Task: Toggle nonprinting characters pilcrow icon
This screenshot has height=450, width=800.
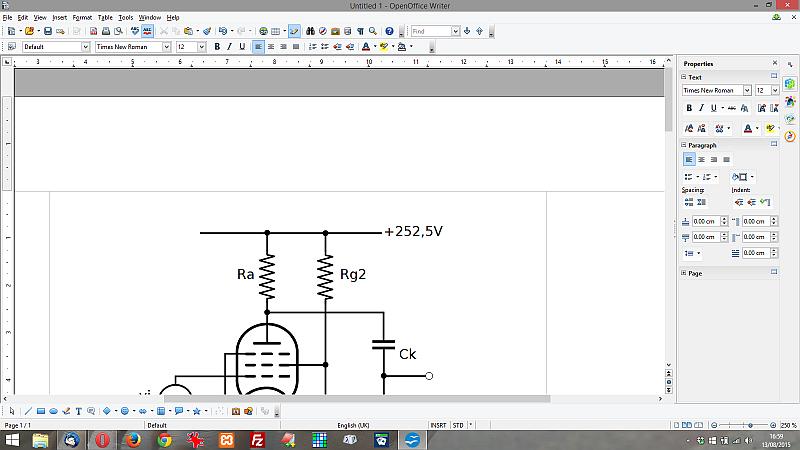Action: (x=360, y=31)
